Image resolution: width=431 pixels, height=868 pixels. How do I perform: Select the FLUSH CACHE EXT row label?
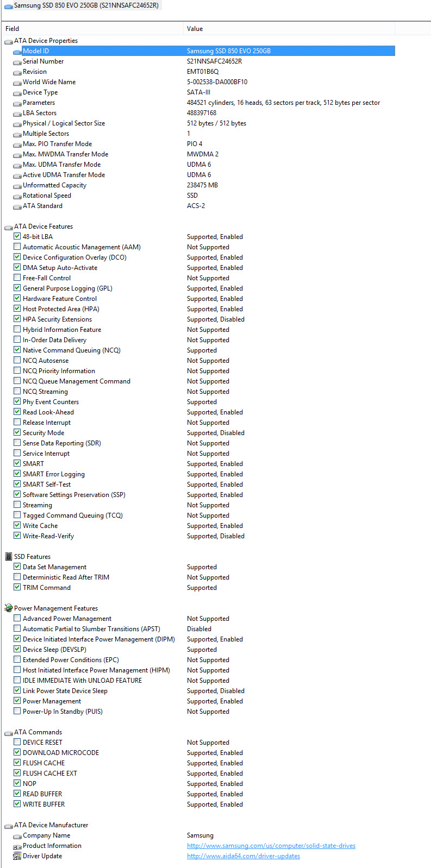pyautogui.click(x=50, y=773)
